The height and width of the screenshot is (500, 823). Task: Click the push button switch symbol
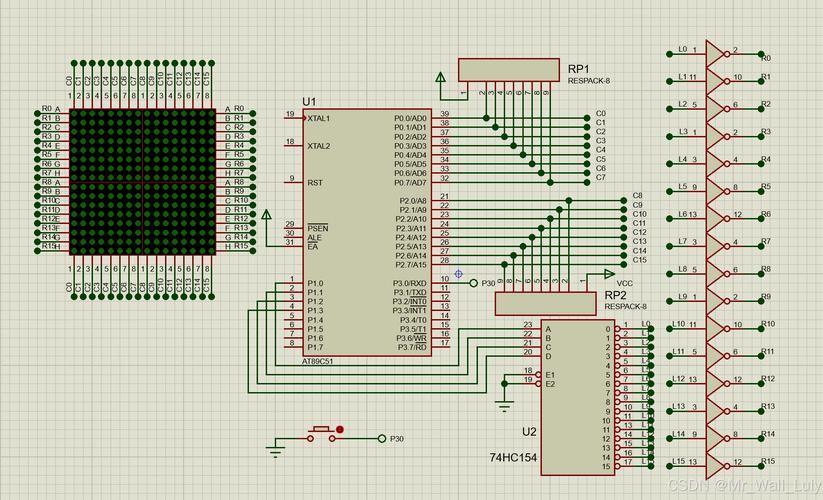pyautogui.click(x=321, y=434)
